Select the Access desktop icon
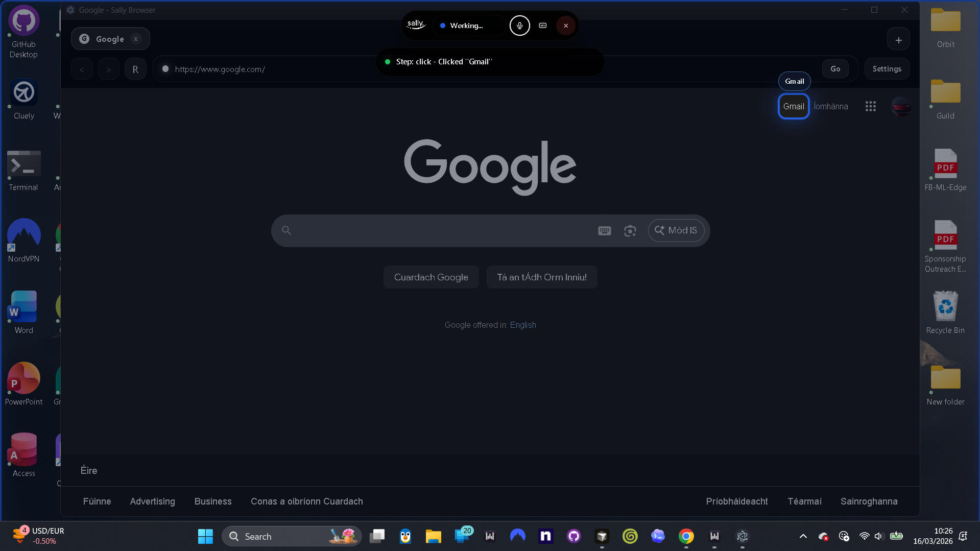The image size is (980, 551). (x=23, y=456)
